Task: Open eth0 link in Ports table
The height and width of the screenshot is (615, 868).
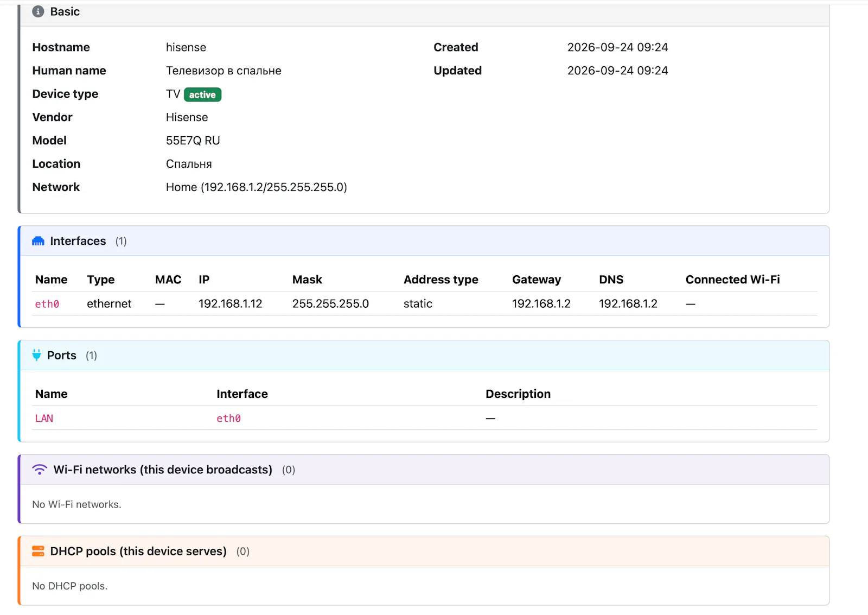Action: 228,419
